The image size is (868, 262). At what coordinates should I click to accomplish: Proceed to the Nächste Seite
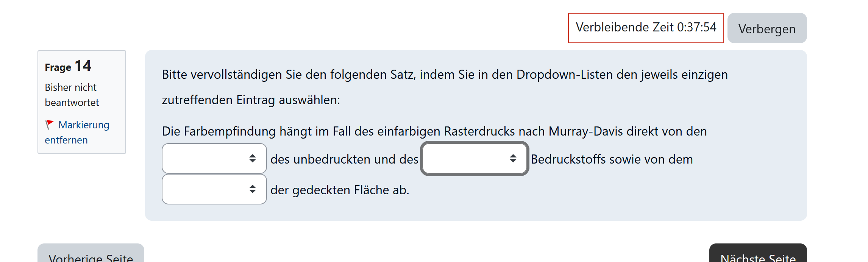(758, 256)
